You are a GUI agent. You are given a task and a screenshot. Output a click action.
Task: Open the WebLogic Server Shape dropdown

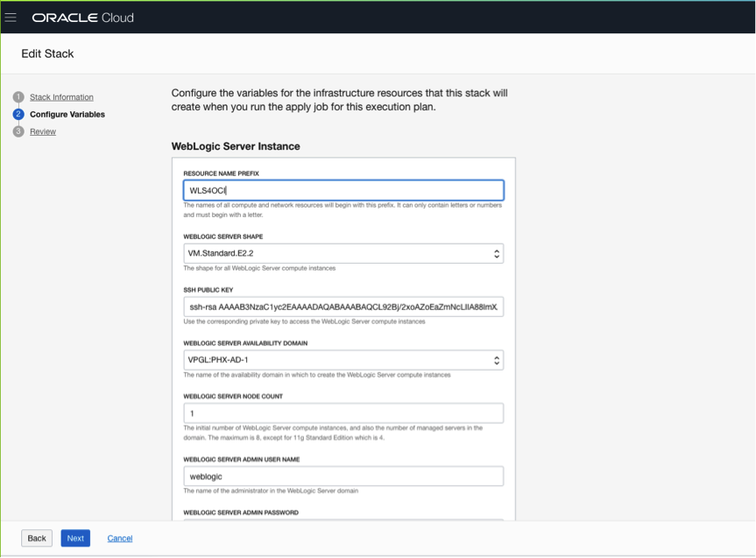coord(343,254)
